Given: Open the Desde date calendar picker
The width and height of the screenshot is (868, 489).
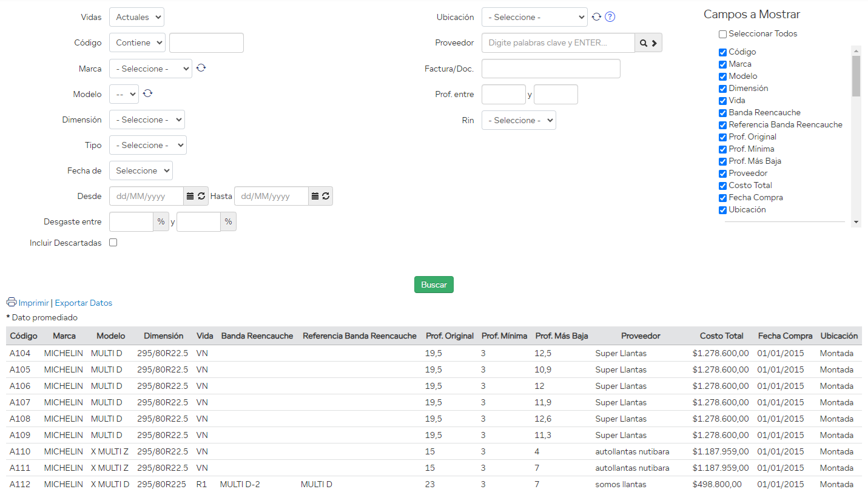Looking at the screenshot, I should (190, 196).
